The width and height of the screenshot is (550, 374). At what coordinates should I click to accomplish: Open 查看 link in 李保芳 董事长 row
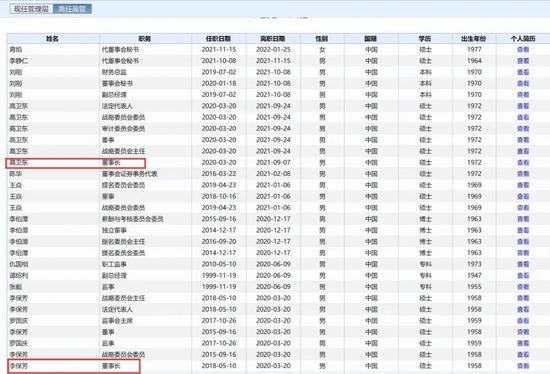523,366
